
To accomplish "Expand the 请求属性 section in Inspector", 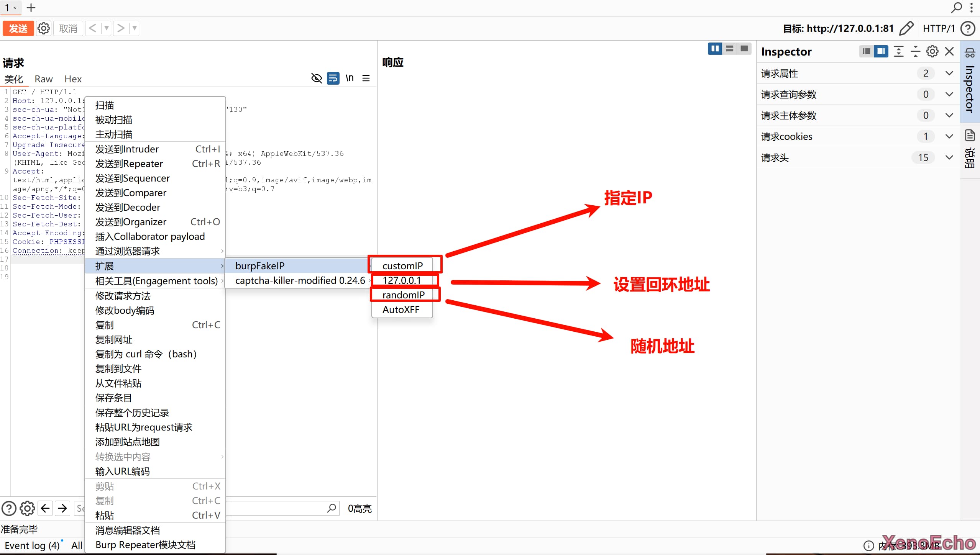I will pos(949,73).
